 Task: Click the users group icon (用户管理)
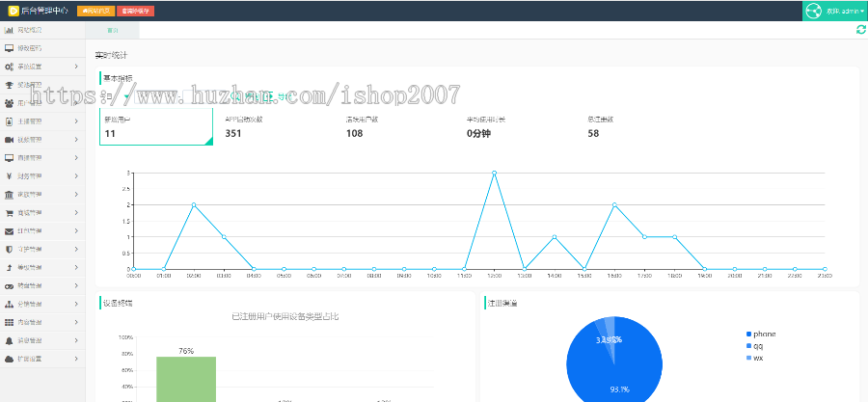9,103
